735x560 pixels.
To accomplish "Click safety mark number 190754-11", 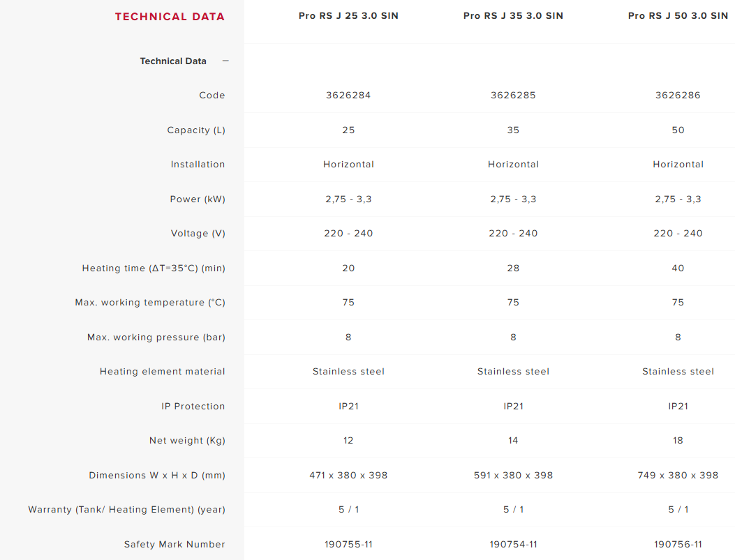I will pyautogui.click(x=513, y=544).
